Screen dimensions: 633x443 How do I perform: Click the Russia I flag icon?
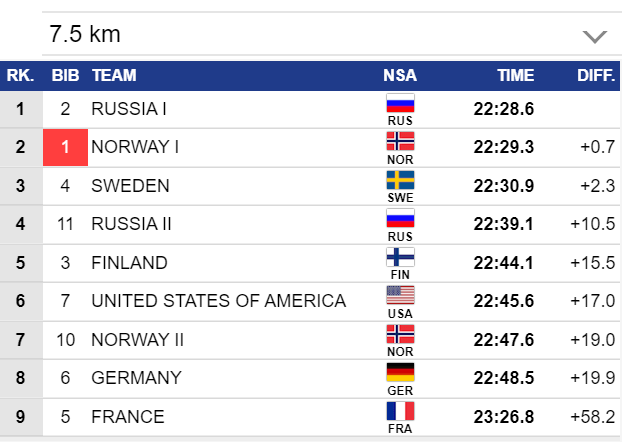[x=400, y=103]
